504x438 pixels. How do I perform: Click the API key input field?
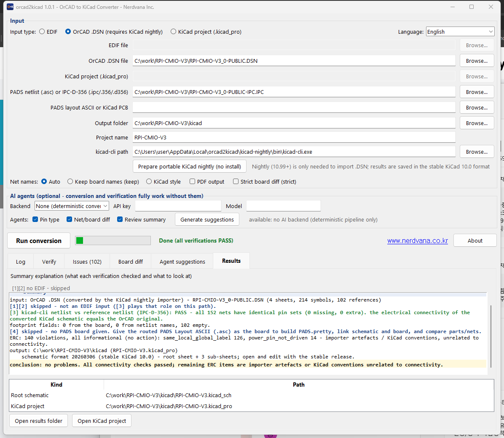[178, 206]
